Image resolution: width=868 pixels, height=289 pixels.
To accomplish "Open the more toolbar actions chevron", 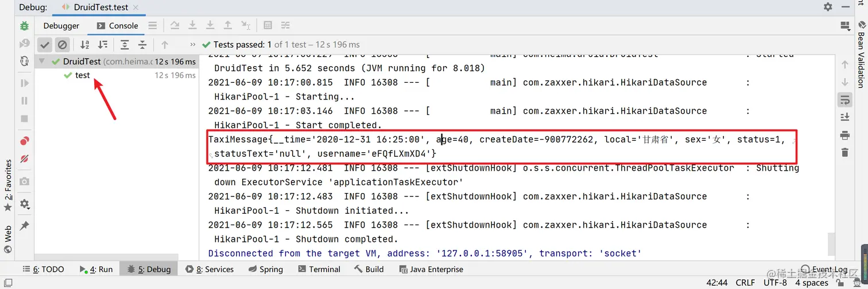I will 193,44.
